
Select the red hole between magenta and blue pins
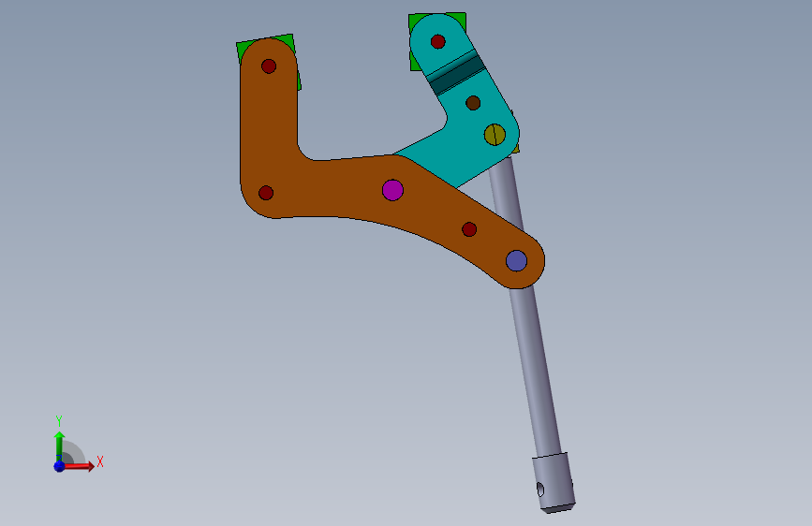pyautogui.click(x=469, y=229)
